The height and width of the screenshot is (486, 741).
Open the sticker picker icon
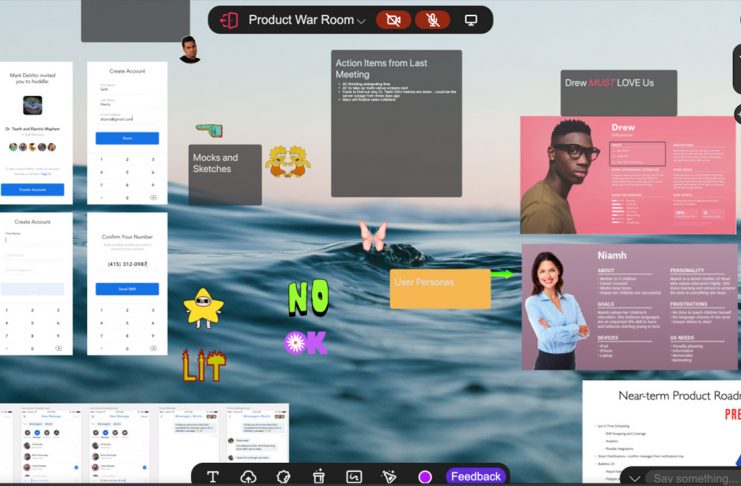(x=283, y=477)
